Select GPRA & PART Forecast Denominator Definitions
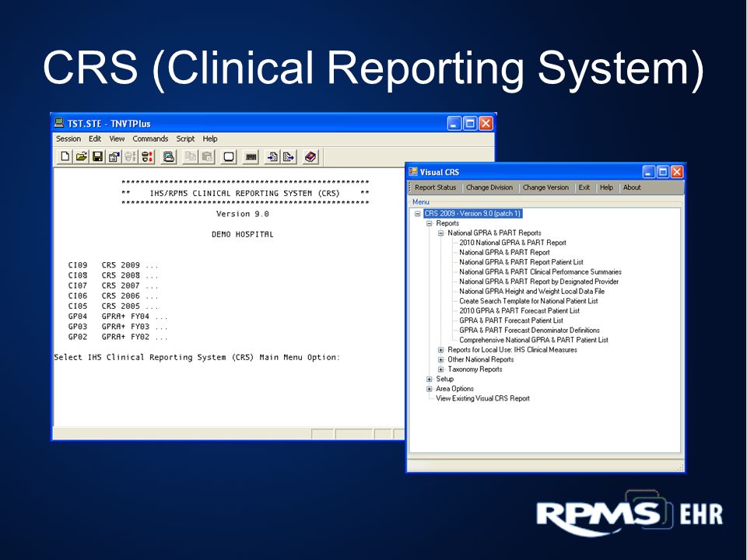The image size is (747, 560). pyautogui.click(x=529, y=330)
